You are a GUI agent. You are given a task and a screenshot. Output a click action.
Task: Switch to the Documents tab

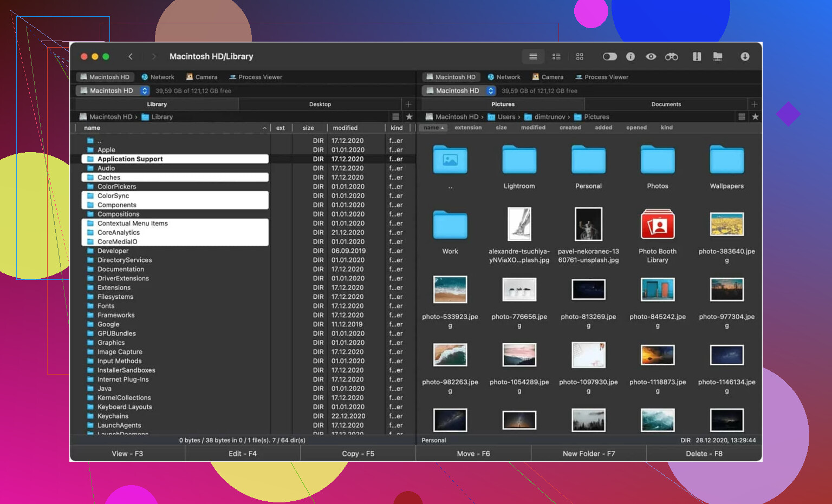tap(666, 104)
